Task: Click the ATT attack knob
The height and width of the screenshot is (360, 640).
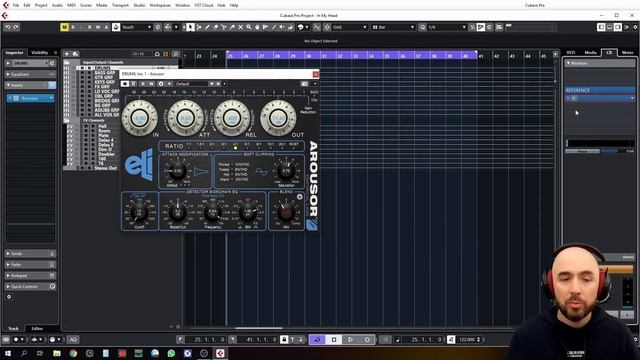Action: (x=186, y=118)
